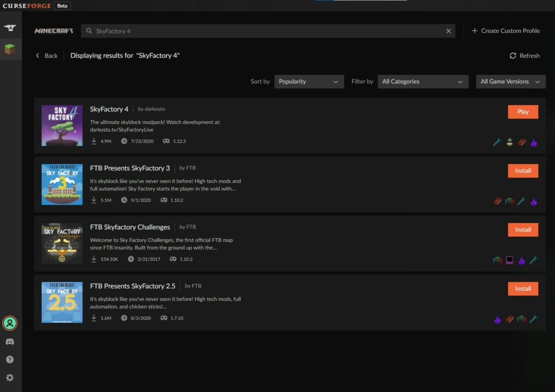Screen dimensions: 555x392
Task: Open the FTB Presents SkyFactory 3 title
Action: (x=130, y=168)
